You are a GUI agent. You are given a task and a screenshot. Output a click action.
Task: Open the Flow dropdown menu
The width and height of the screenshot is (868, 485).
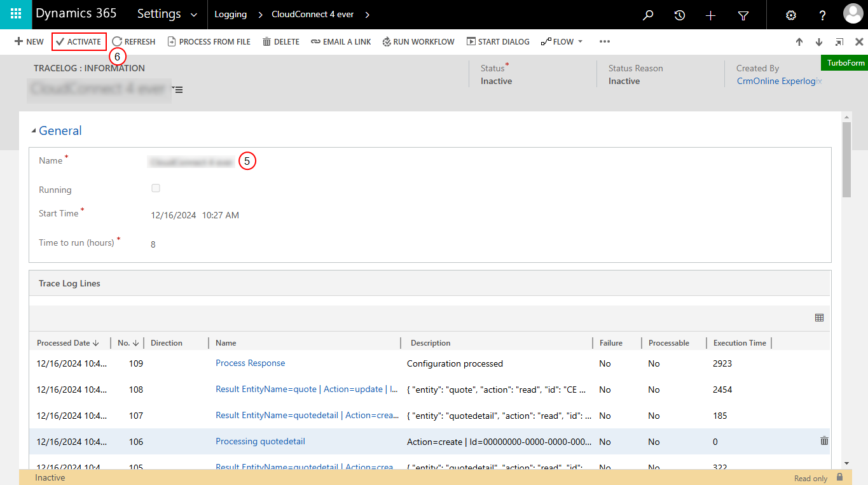pyautogui.click(x=561, y=41)
